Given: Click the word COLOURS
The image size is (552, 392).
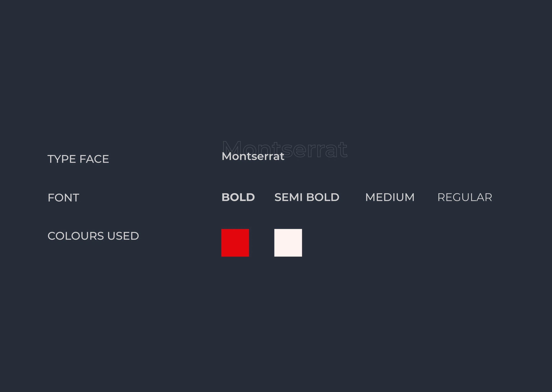Looking at the screenshot, I should [x=76, y=236].
